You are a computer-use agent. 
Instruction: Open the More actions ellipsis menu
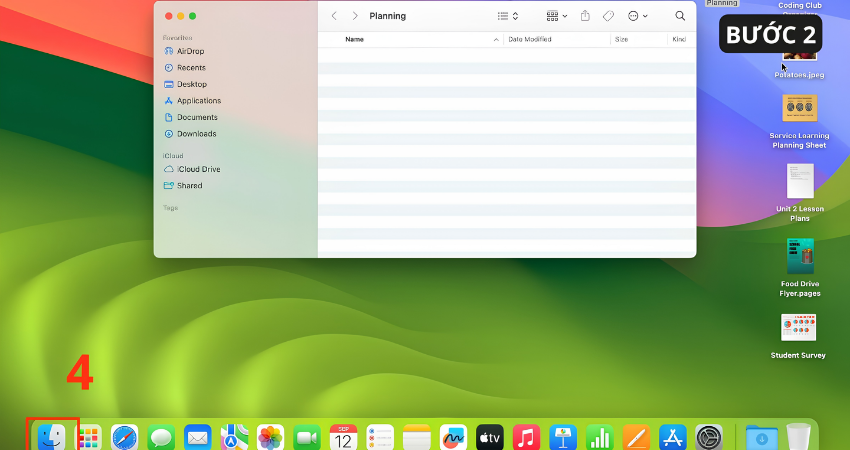(x=638, y=16)
